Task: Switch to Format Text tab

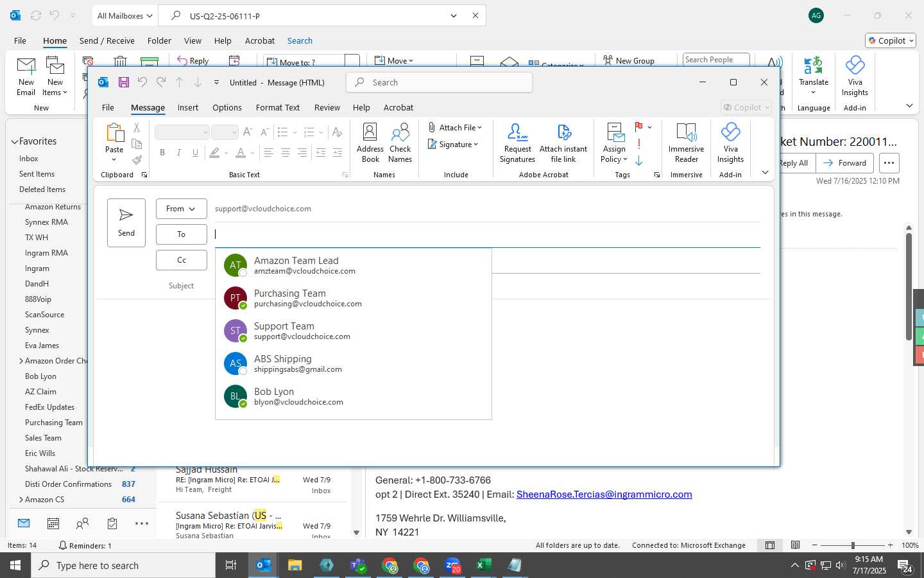Action: (278, 107)
